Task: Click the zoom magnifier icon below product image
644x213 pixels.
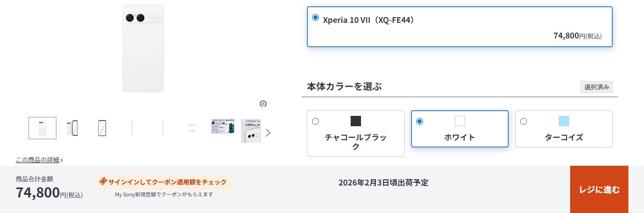Action: [x=263, y=103]
